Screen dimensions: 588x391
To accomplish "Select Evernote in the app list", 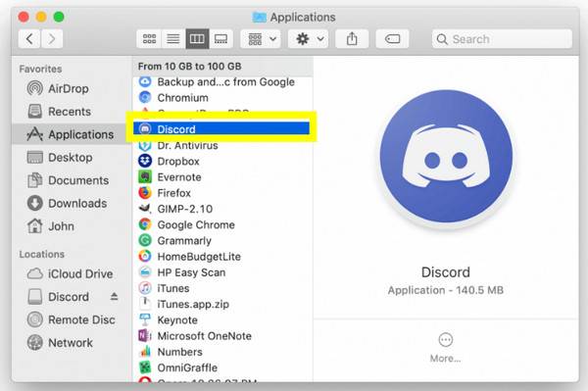I will tap(222, 177).
